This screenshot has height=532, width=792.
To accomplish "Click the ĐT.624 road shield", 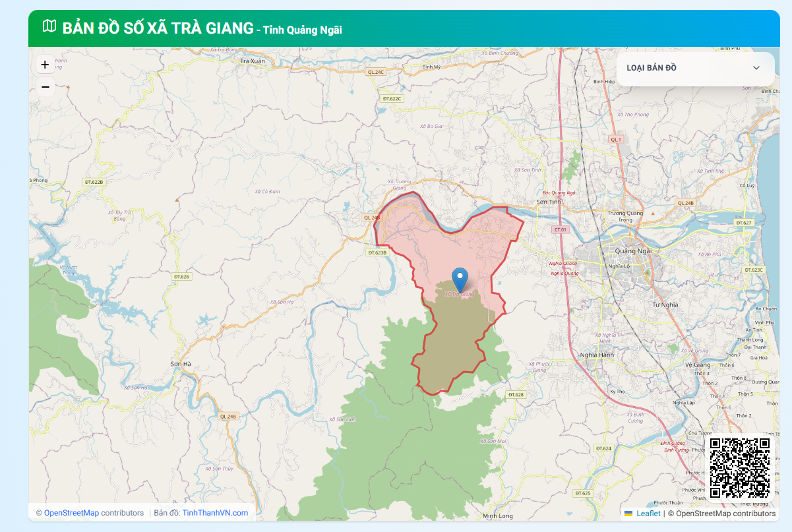I will pos(603,448).
